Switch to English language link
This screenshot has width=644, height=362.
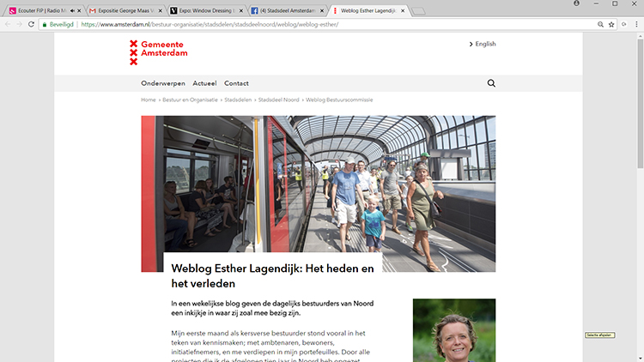coord(483,44)
